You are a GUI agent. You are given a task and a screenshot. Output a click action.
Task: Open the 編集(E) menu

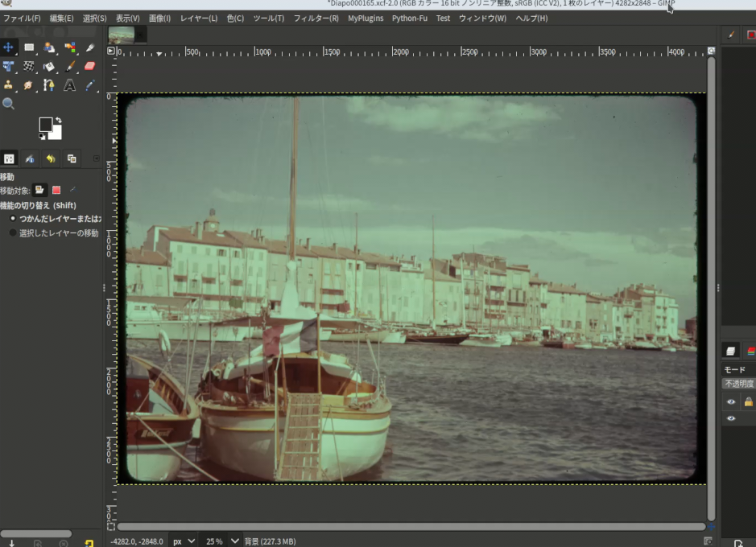62,19
